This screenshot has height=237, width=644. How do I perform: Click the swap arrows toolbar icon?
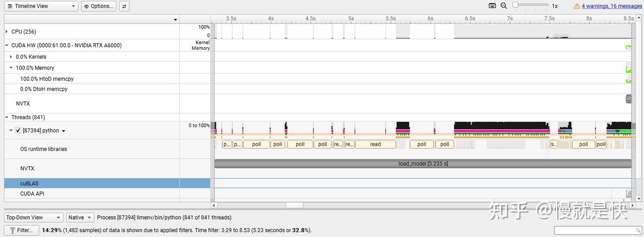pos(124,6)
